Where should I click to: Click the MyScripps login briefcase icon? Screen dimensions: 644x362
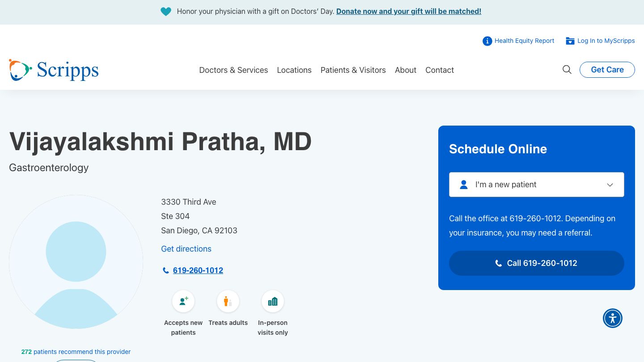[570, 41]
